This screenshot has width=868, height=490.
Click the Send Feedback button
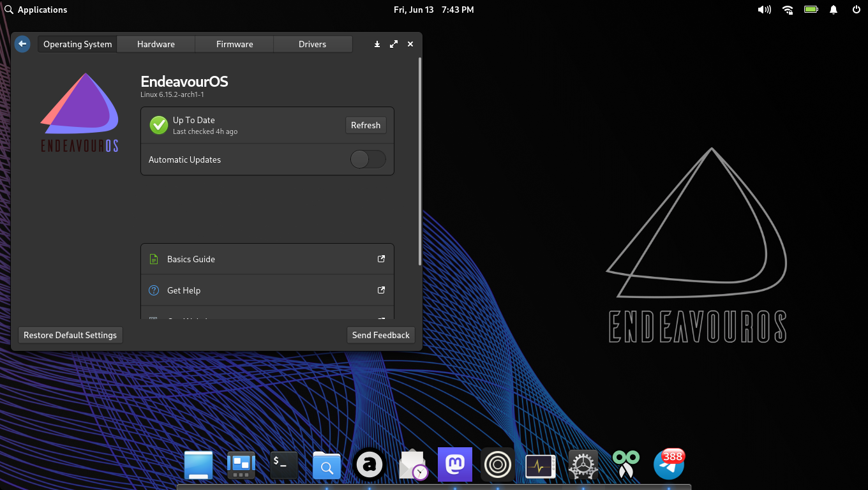point(381,335)
